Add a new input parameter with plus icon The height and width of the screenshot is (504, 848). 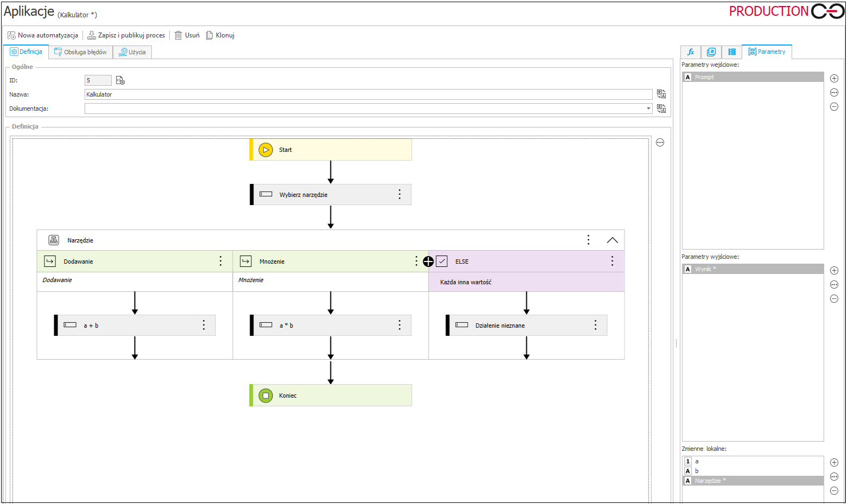pyautogui.click(x=834, y=79)
